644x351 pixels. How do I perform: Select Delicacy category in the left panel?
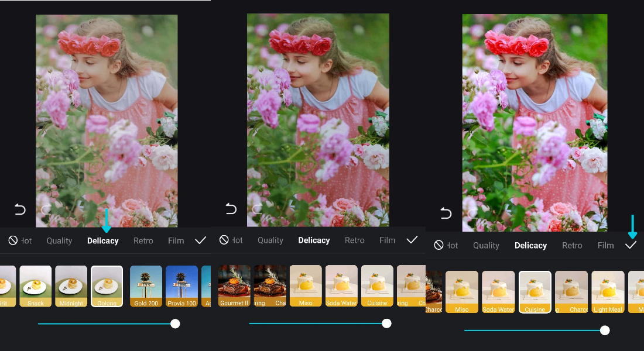point(103,240)
